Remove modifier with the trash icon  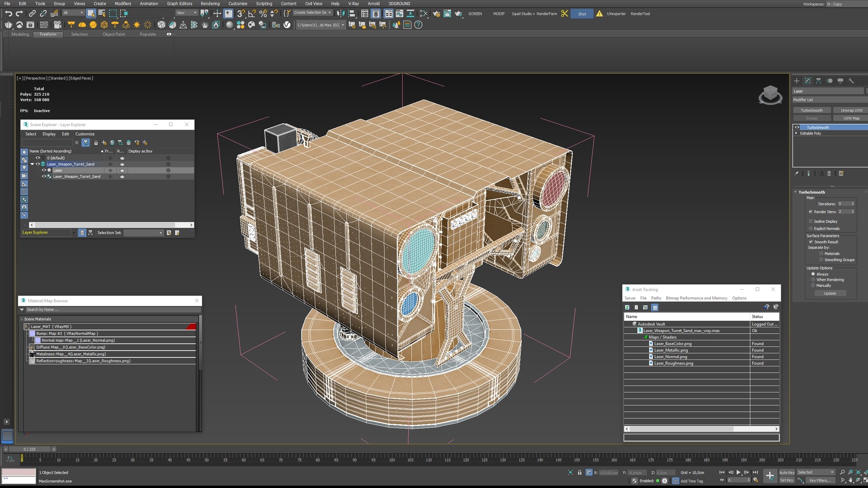pos(829,174)
